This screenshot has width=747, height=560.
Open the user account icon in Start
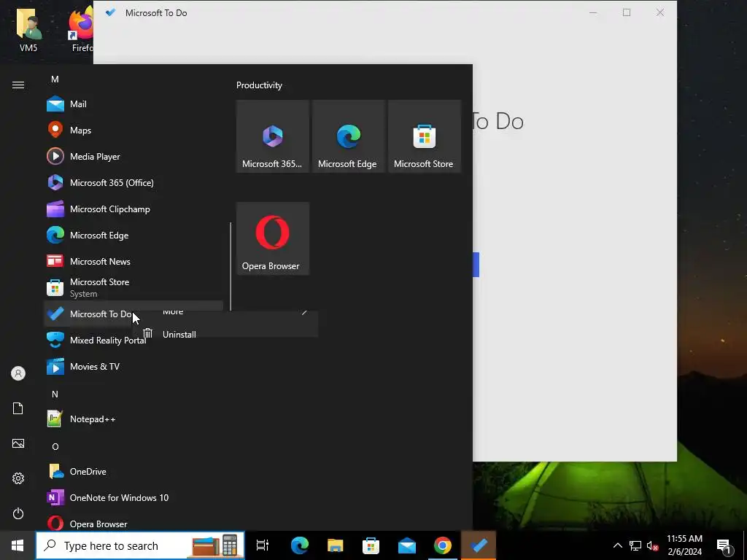click(x=18, y=373)
